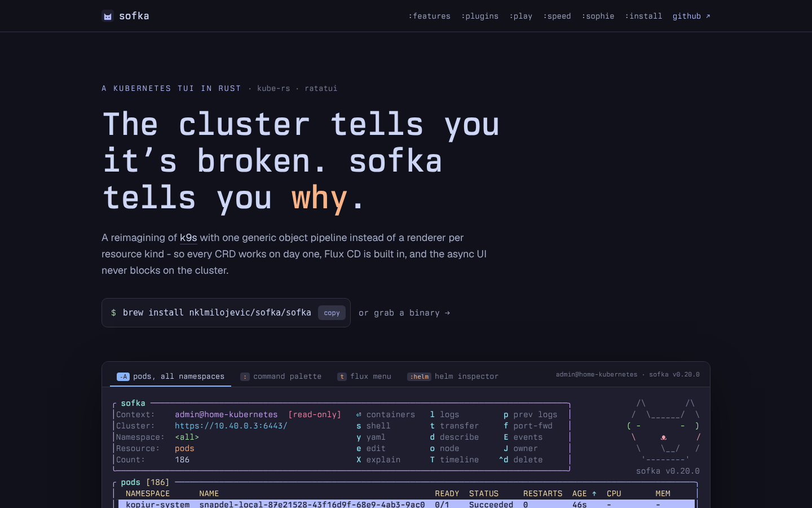Screen dimensions: 812x508
Task: Click the 'X explain' shortcut hint
Action: 378,459
